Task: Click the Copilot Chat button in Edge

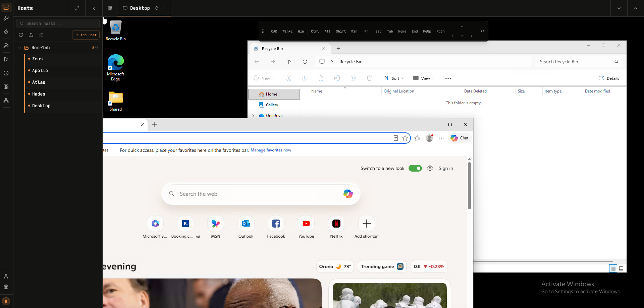Action: coord(460,138)
